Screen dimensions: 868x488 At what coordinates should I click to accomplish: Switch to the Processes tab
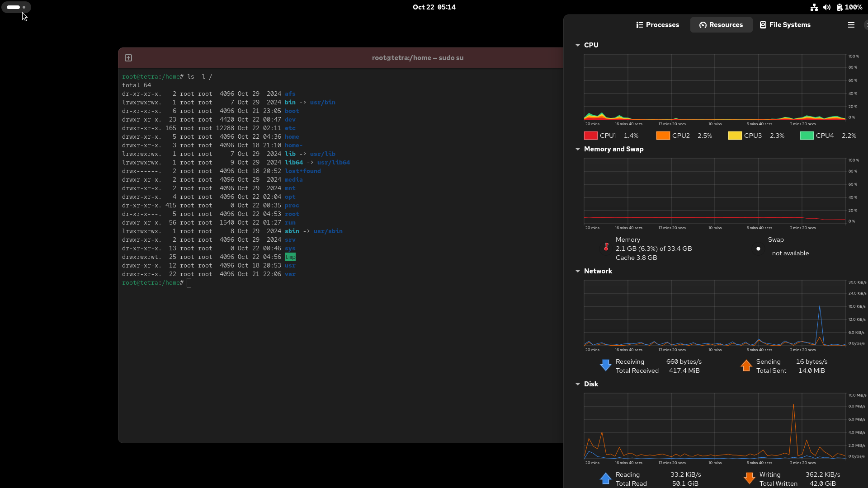(x=657, y=25)
